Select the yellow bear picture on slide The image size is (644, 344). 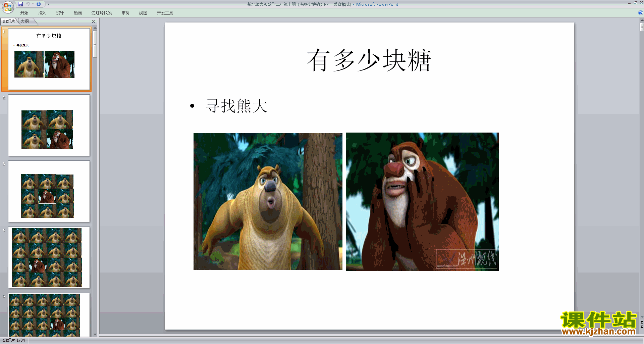click(x=268, y=202)
